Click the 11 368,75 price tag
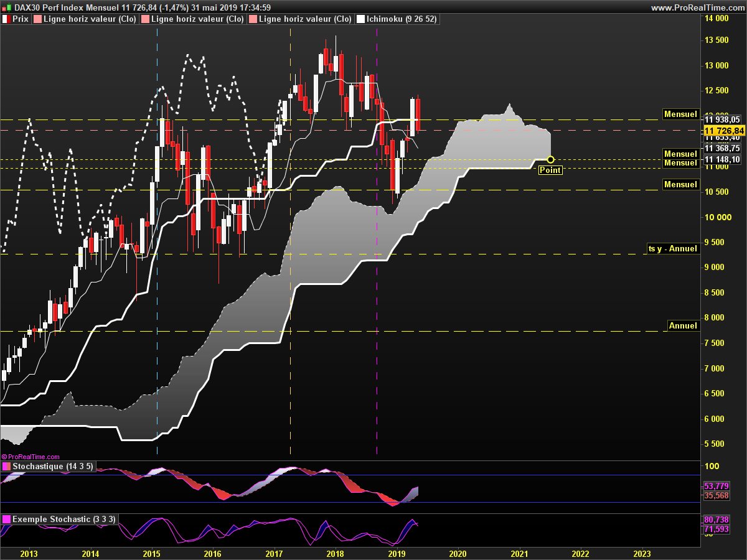 click(724, 148)
